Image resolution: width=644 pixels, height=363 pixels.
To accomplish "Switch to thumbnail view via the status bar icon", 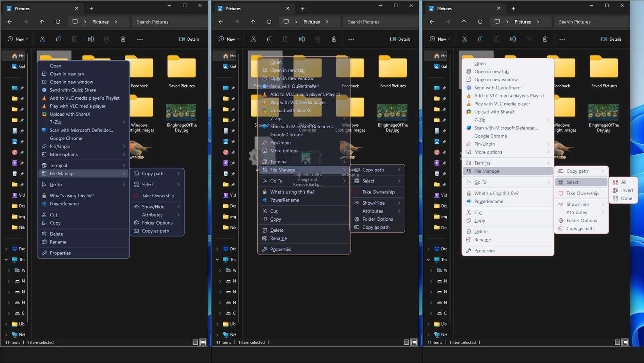I will [x=203, y=342].
